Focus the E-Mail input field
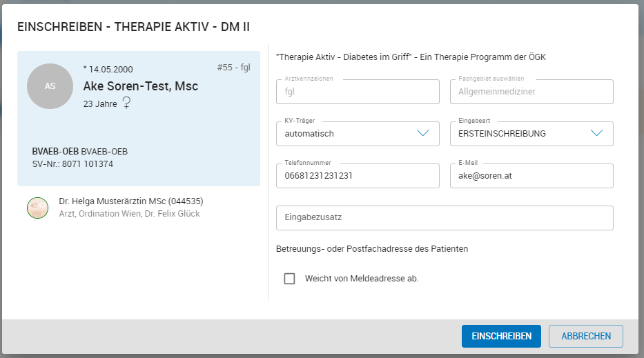 point(531,176)
